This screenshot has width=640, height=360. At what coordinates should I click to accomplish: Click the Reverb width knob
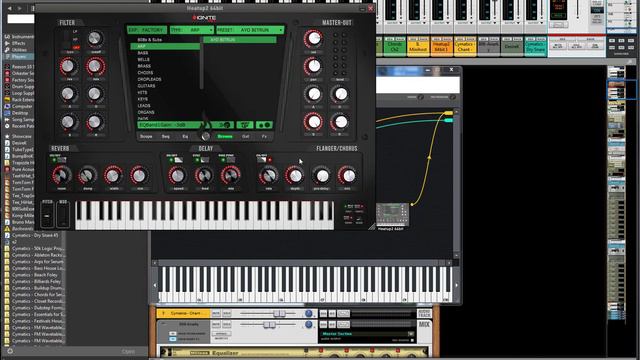(113, 176)
